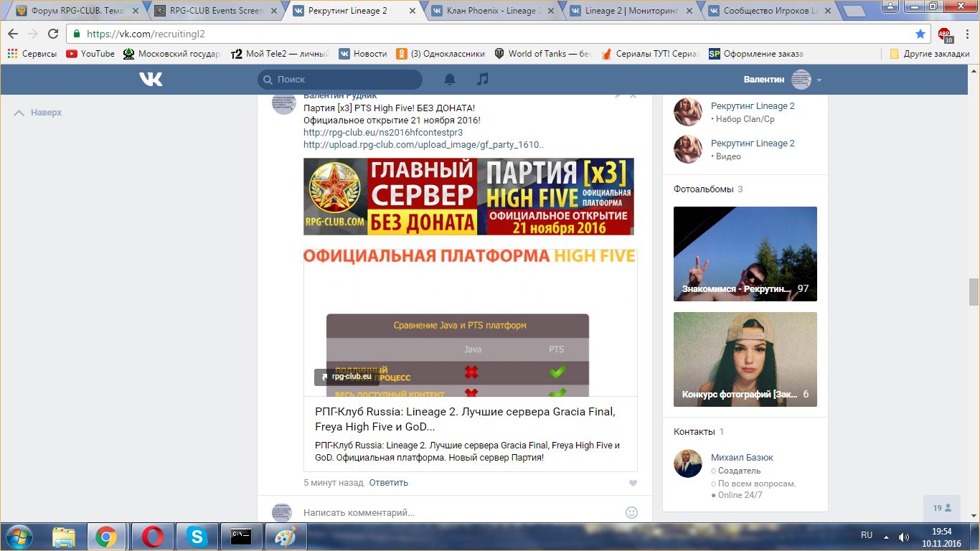Viewport: 980px width, 551px height.
Task: Open the Знакомимся - Рекрутинг album thumbnail
Action: [745, 254]
